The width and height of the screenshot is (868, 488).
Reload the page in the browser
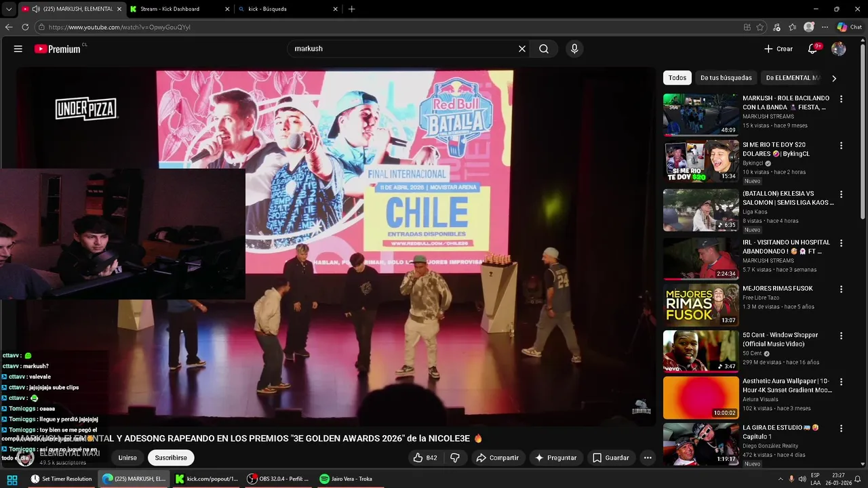pos(25,27)
